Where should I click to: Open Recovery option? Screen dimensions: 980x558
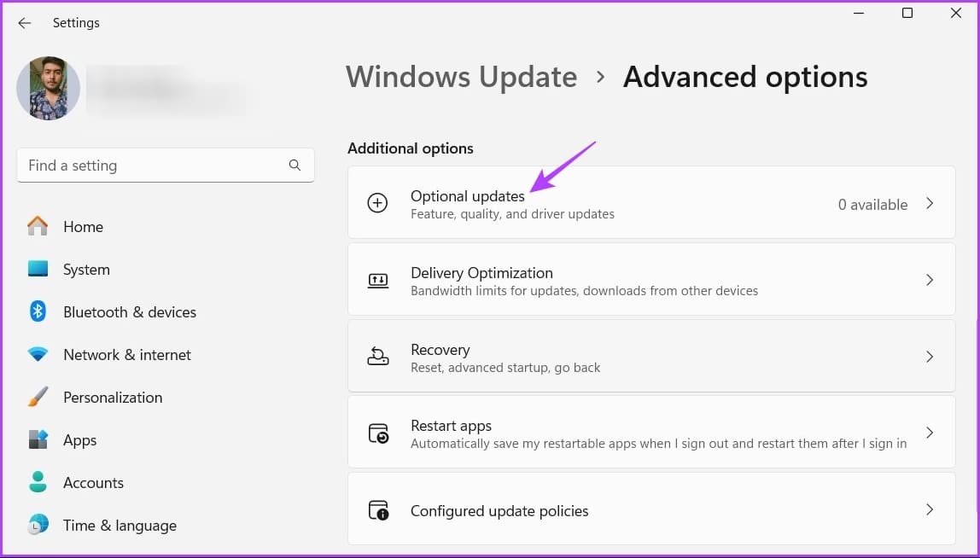tap(651, 356)
